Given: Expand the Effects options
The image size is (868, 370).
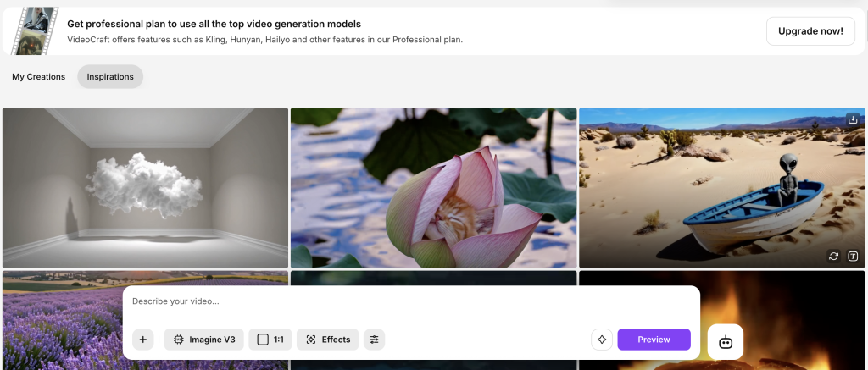Looking at the screenshot, I should [x=328, y=340].
